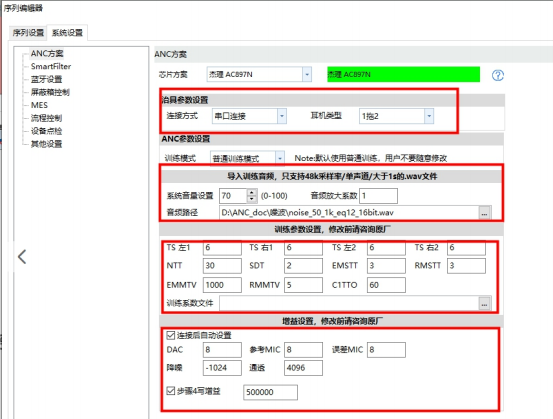This screenshot has height=419, width=553.
Task: Click the 音频放大系数 input field
Action: pyautogui.click(x=378, y=196)
